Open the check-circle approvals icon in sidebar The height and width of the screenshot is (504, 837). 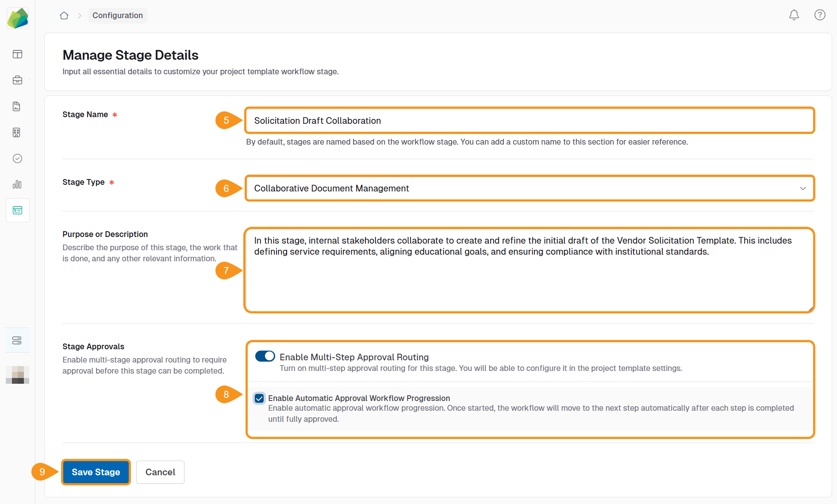pyautogui.click(x=17, y=158)
